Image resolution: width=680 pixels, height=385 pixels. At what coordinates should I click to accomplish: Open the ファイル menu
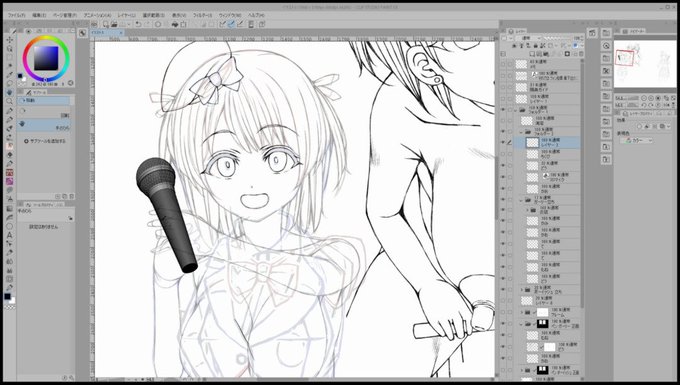pyautogui.click(x=17, y=15)
